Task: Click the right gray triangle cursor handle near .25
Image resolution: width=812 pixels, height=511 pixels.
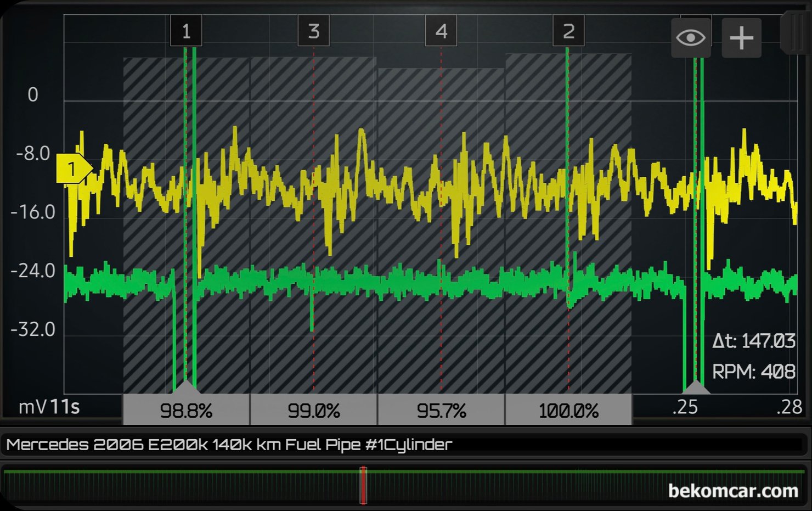Action: click(x=696, y=387)
